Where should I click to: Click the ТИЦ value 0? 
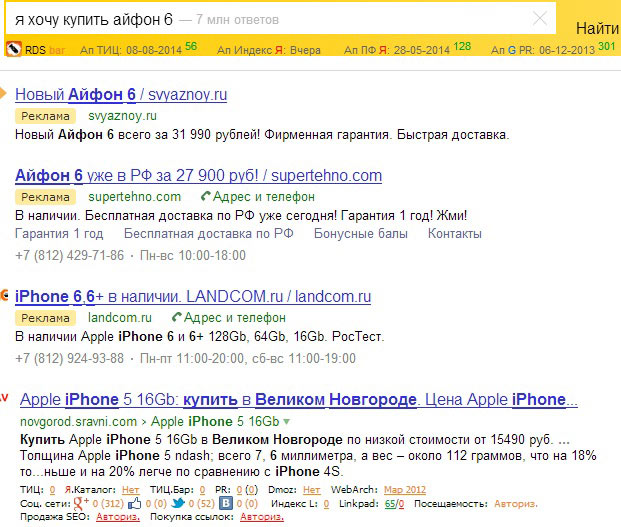coord(52,490)
